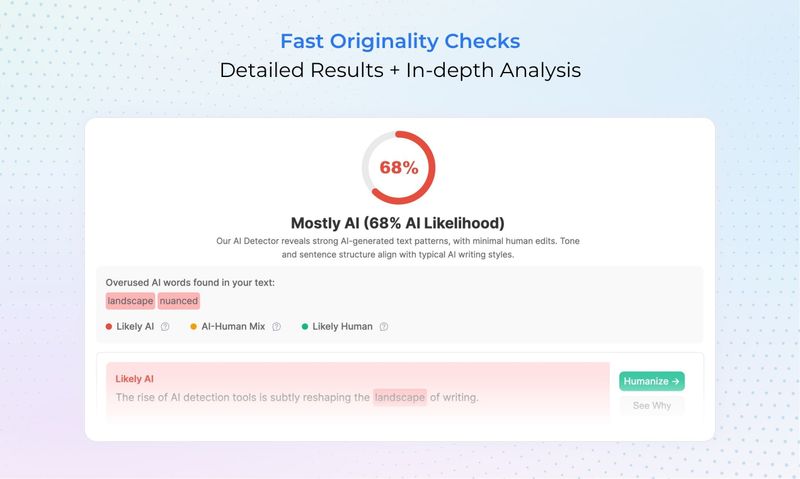The image size is (800, 479).
Task: Click the red 'Likely AI' sentence heading
Action: click(135, 379)
